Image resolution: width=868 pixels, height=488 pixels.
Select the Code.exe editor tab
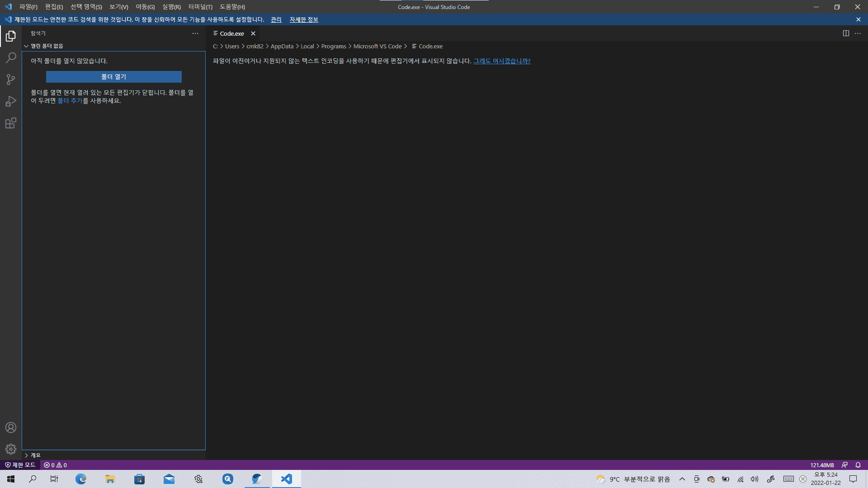(x=232, y=33)
